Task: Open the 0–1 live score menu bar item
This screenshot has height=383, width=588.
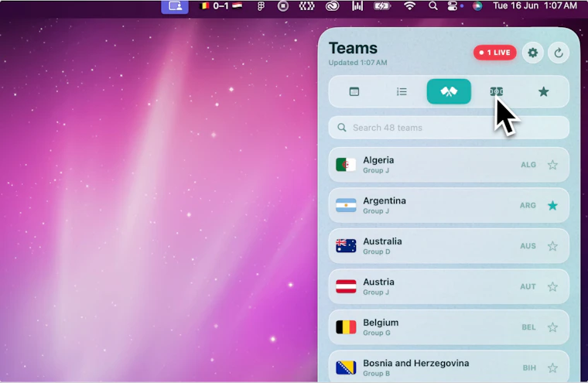Action: click(220, 5)
